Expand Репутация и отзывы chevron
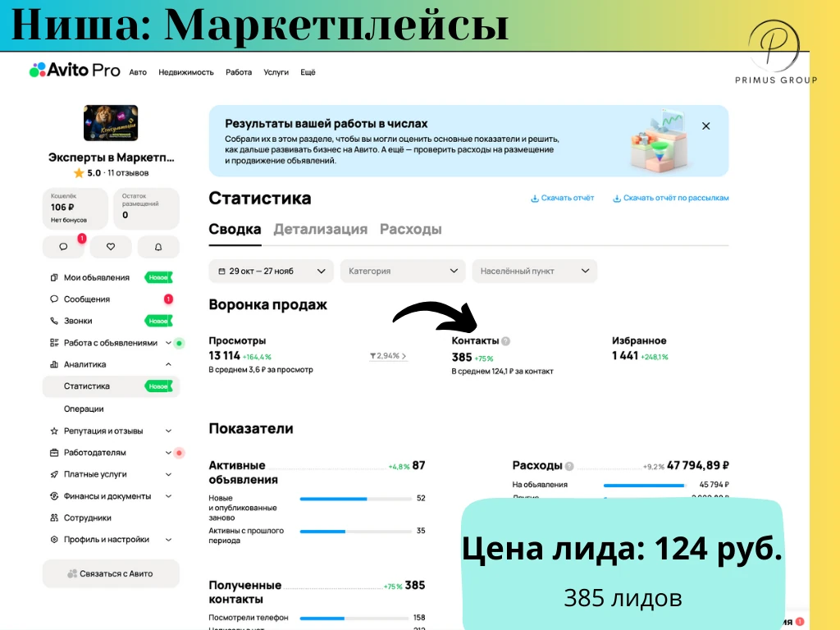840x630 pixels. click(x=168, y=431)
